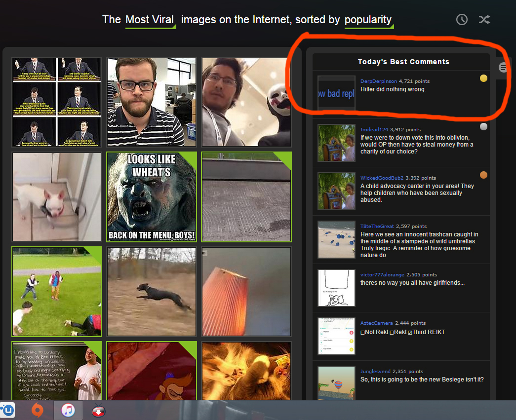Open the umbrellas beach thumbnail in comments
Screen dimensions: 516x420
[x=336, y=239]
